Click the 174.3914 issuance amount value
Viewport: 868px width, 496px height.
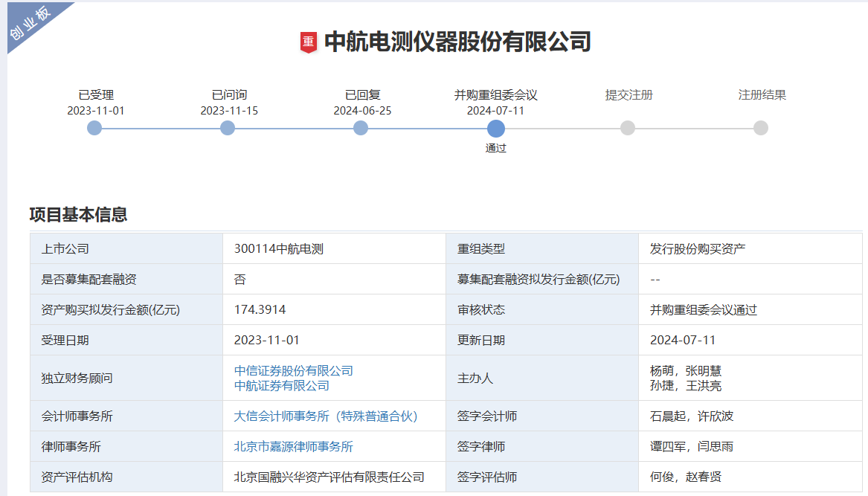click(x=260, y=310)
